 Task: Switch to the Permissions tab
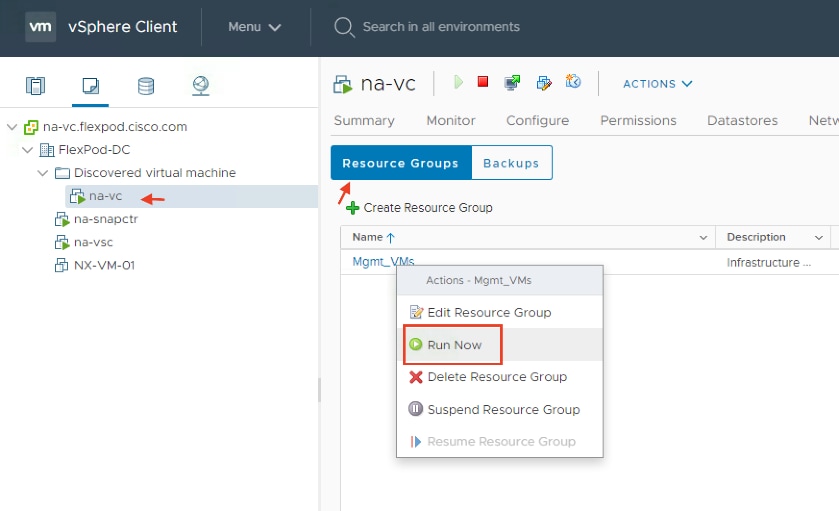click(x=638, y=120)
